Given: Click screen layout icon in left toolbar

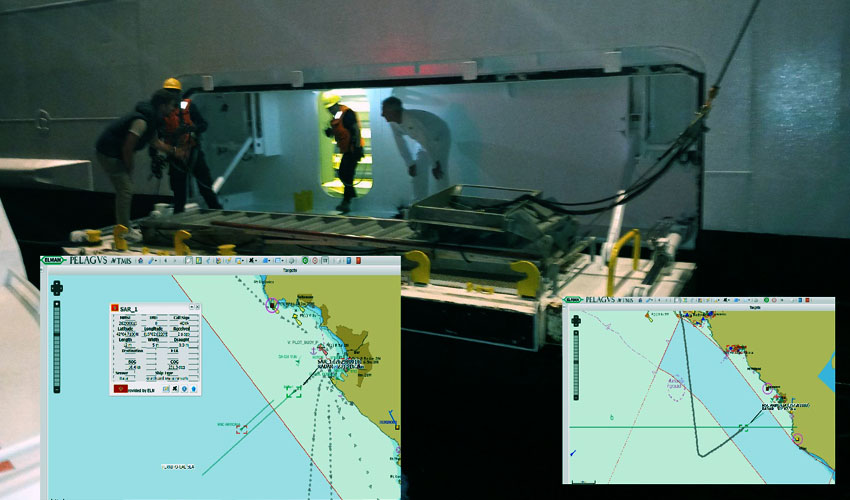Looking at the screenshot, I should [x=278, y=260].
